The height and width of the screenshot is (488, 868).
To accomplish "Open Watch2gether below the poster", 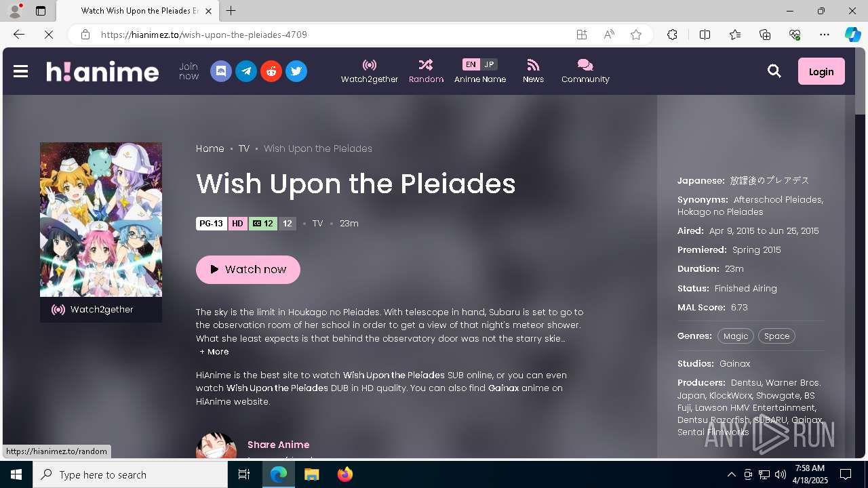I will [x=101, y=310].
